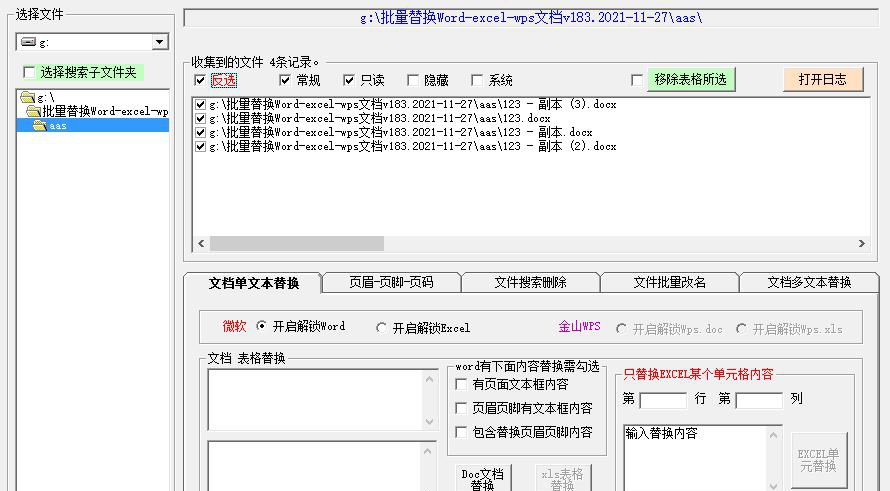Click the upper 文档 表格替换 text box
The height and width of the screenshot is (491, 890).
click(x=315, y=400)
